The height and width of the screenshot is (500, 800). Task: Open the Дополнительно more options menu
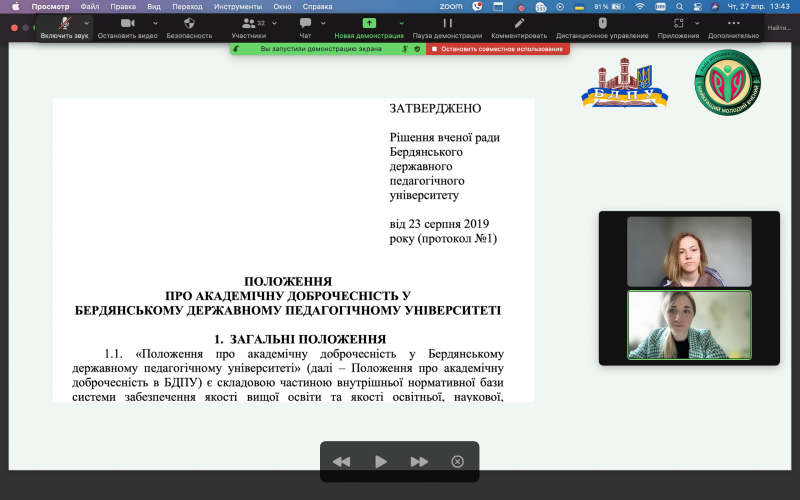[x=734, y=23]
